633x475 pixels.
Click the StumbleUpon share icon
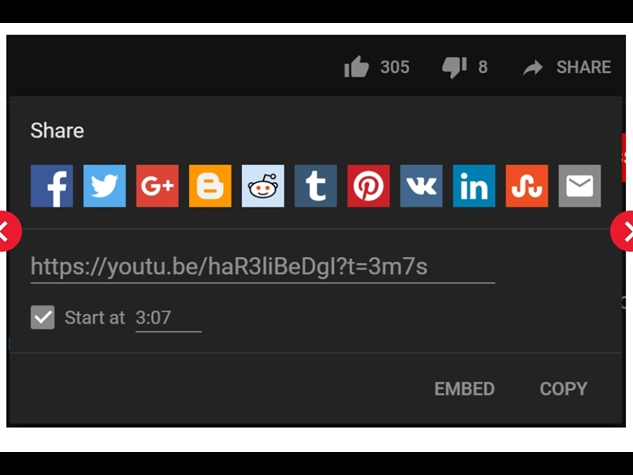tap(527, 186)
